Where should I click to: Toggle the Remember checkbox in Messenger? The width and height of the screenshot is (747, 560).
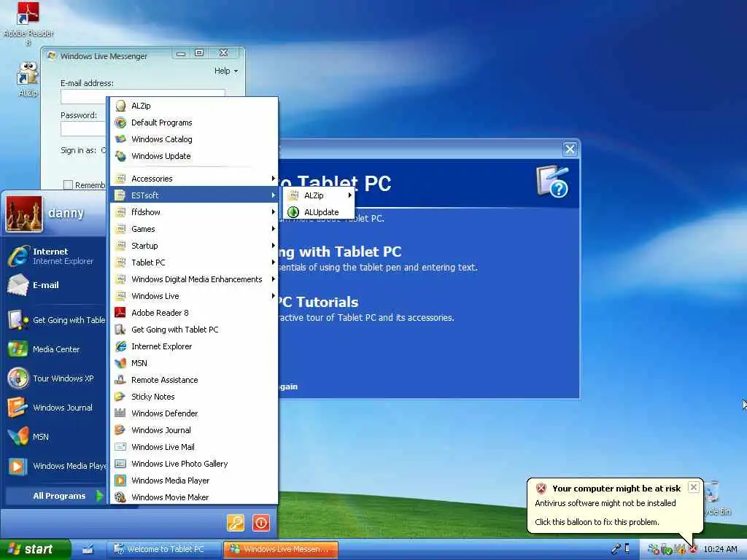(x=68, y=184)
